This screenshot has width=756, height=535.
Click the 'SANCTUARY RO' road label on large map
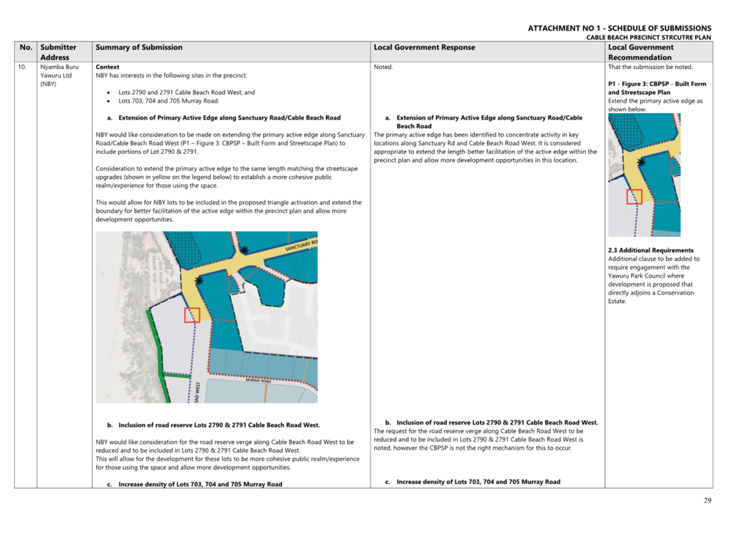coord(301,245)
